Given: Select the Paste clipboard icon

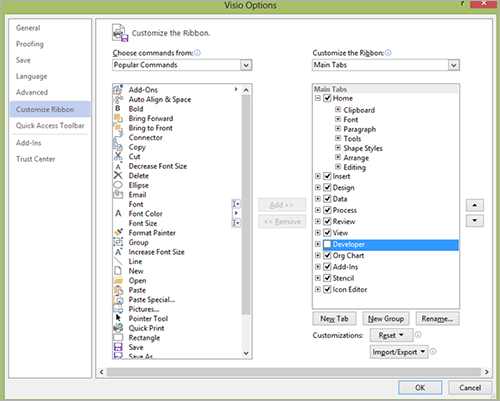Looking at the screenshot, I should 118,290.
